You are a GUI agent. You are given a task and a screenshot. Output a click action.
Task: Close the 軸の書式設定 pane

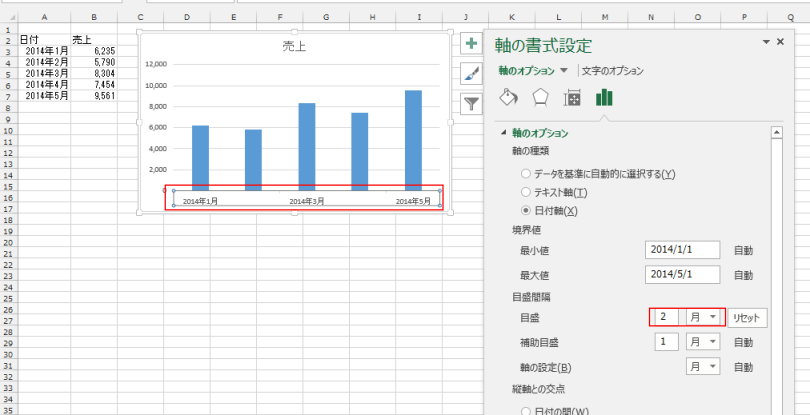780,42
